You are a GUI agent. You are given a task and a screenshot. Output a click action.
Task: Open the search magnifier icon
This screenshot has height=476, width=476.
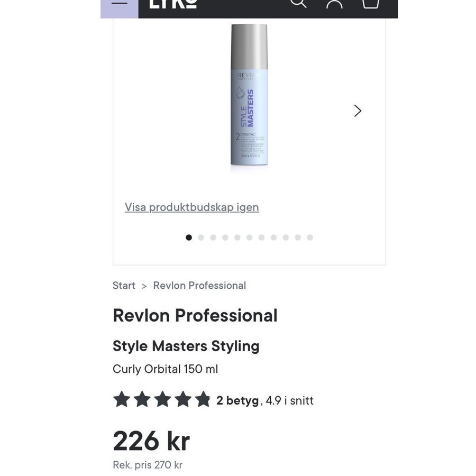[298, 3]
